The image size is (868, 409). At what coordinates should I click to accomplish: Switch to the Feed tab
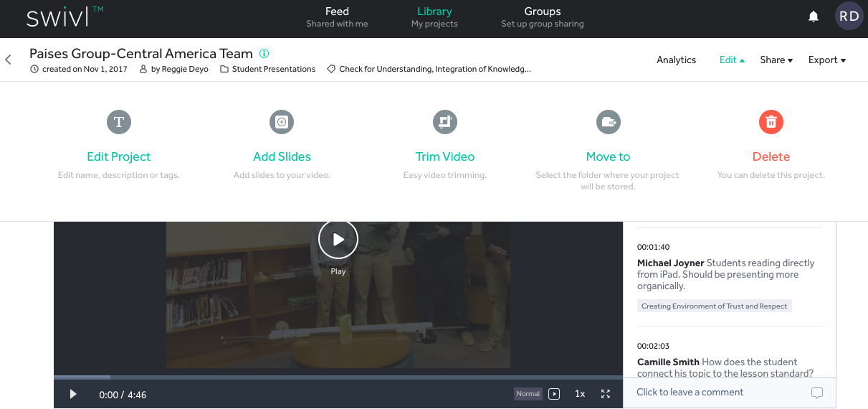click(x=337, y=17)
